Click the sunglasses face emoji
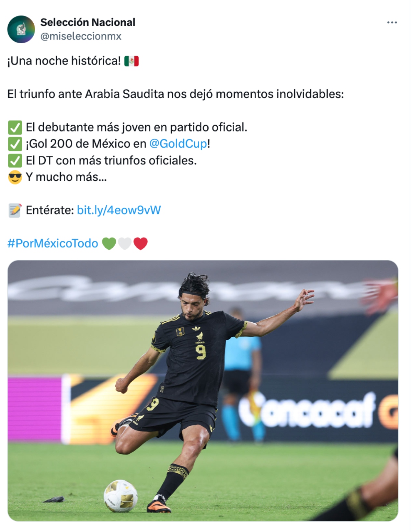The image size is (412, 532). coord(15,177)
